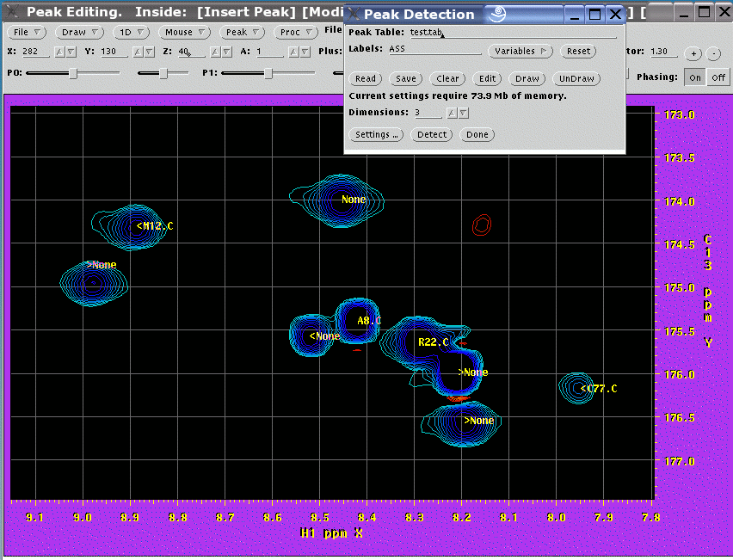Image resolution: width=733 pixels, height=560 pixels.
Task: Click the minus factor button
Action: pyautogui.click(x=713, y=53)
